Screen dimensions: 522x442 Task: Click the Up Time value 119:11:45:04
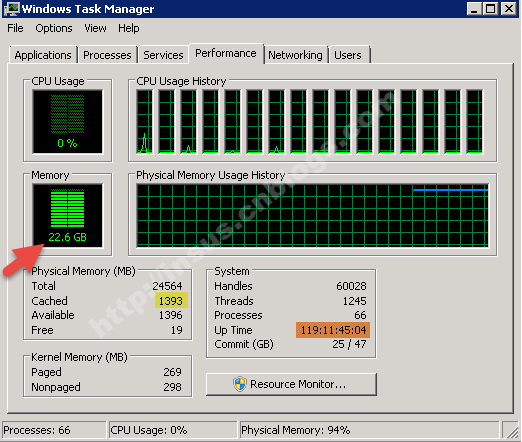click(333, 330)
